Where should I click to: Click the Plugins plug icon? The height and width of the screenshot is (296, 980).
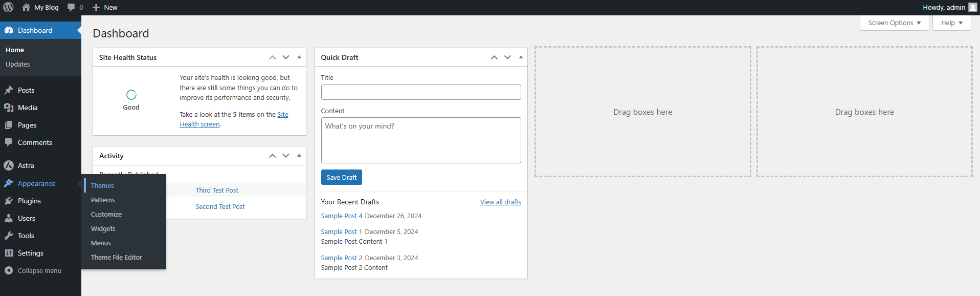pyautogui.click(x=9, y=201)
